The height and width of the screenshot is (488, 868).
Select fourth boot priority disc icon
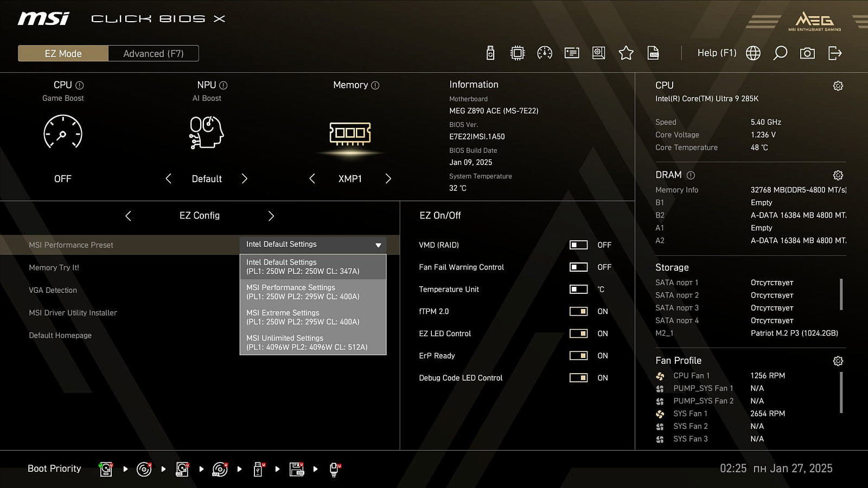(220, 469)
